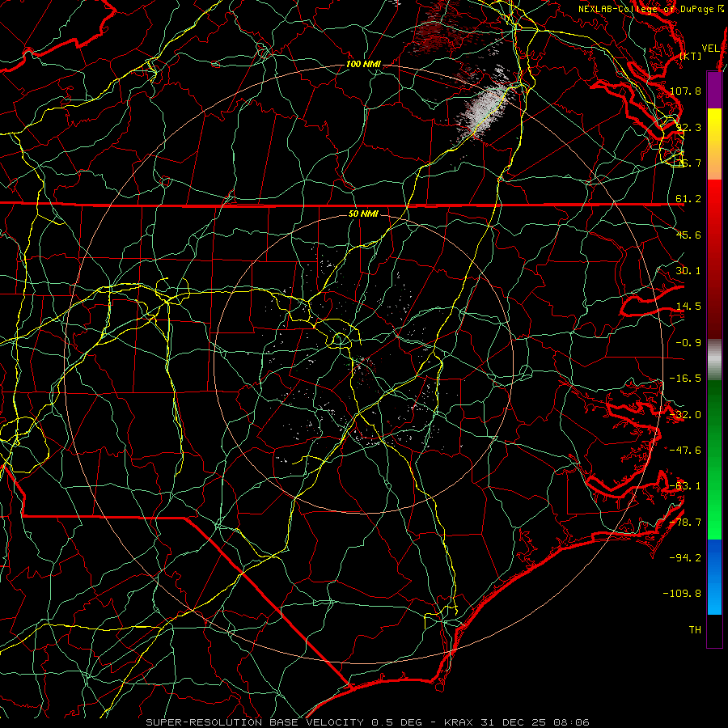Click the 50 NMI range ring label
This screenshot has height=728, width=728.
click(x=363, y=214)
